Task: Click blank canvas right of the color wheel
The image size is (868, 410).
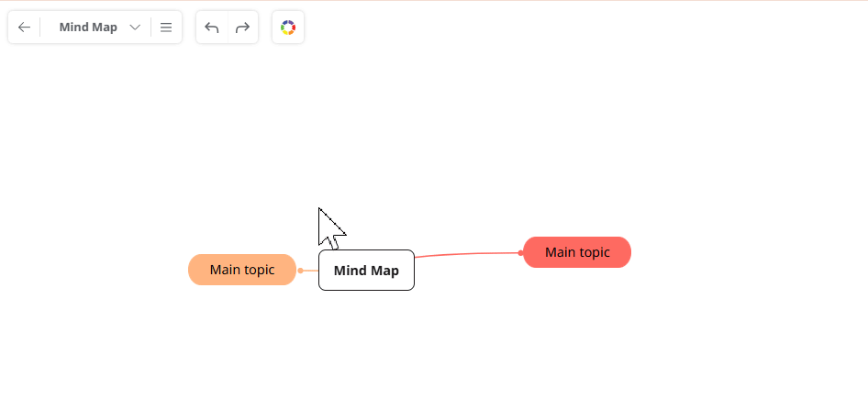Action: click(459, 28)
